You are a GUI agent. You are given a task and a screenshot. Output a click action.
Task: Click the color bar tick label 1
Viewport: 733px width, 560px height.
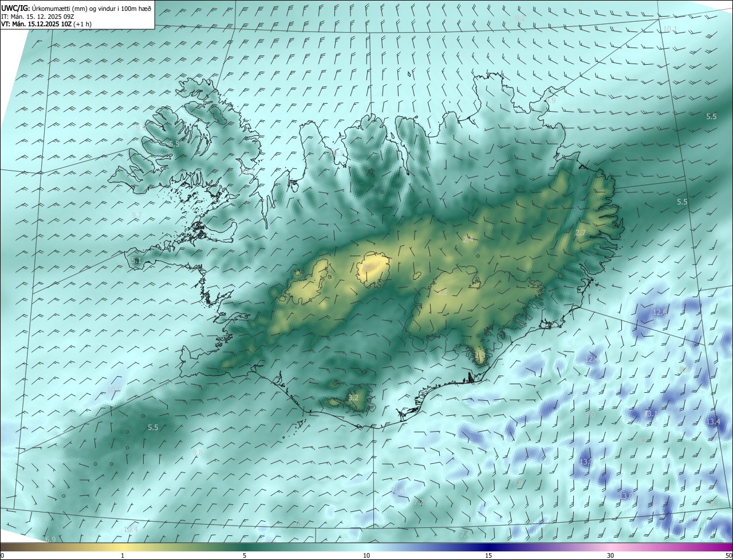(x=123, y=555)
